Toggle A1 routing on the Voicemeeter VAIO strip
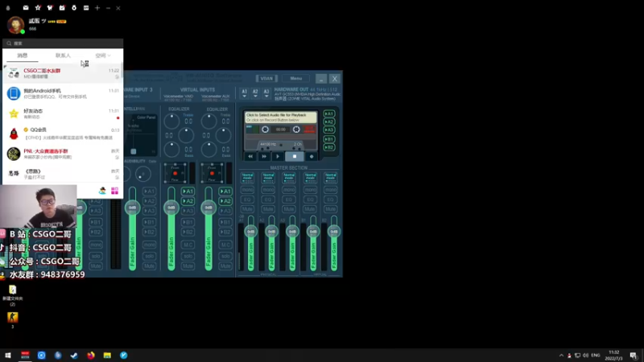The width and height of the screenshot is (644, 362). coord(188,191)
